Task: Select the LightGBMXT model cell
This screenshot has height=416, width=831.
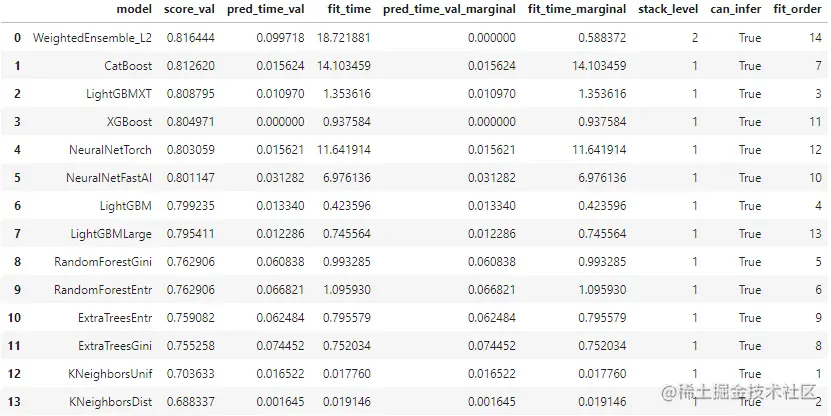Action: pyautogui.click(x=119, y=94)
